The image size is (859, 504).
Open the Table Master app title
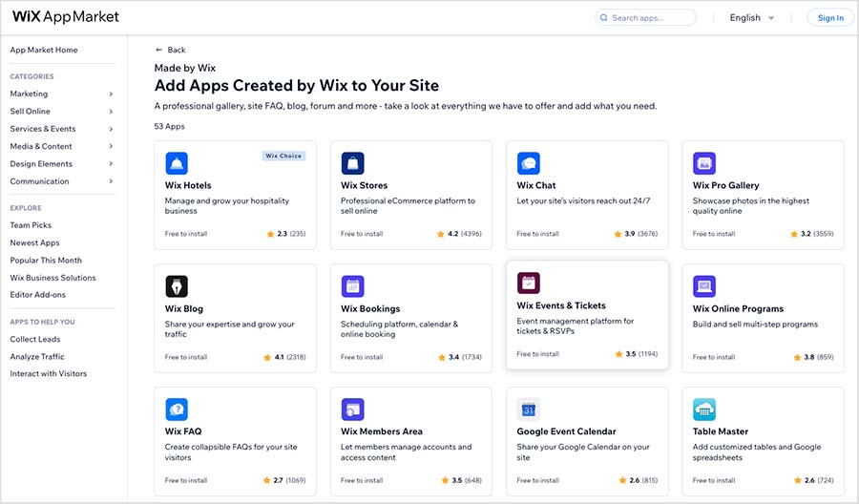click(720, 431)
